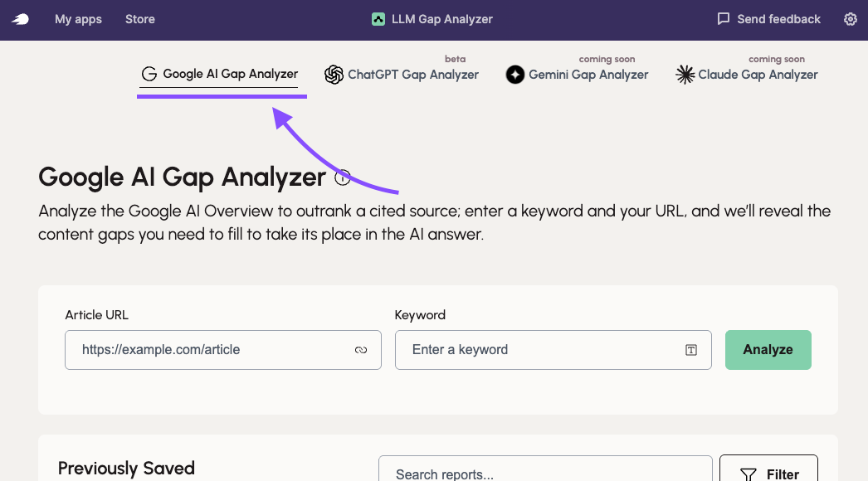Open My apps
The image size is (868, 481).
pyautogui.click(x=78, y=19)
